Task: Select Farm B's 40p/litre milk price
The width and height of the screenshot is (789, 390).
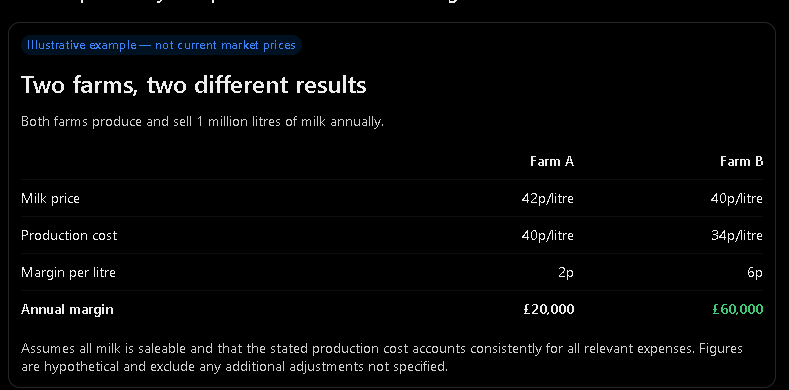Action: coord(737,198)
